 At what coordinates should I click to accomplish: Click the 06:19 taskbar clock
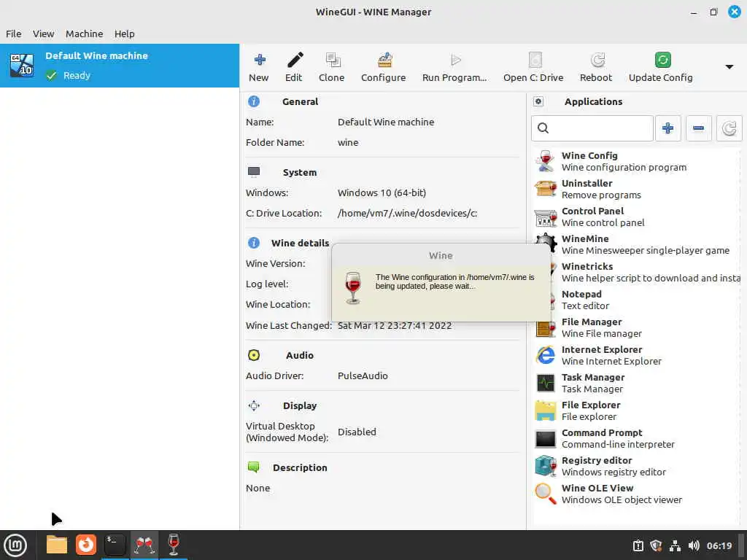click(719, 545)
